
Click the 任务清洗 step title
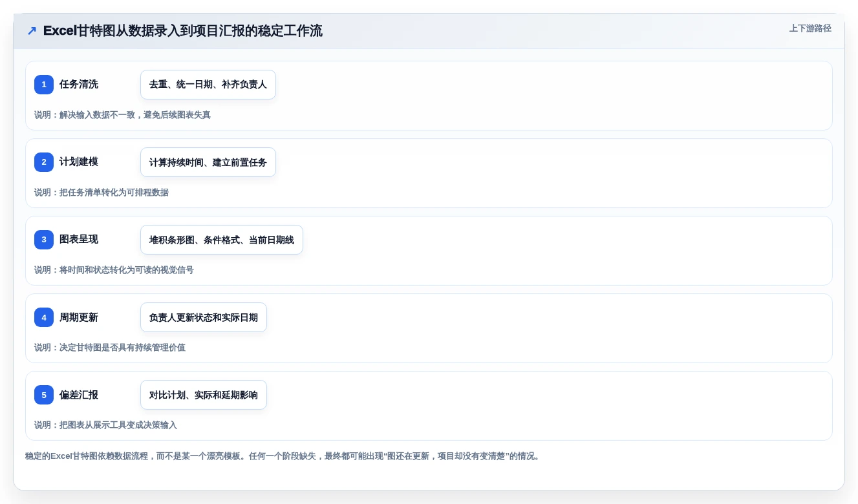(x=79, y=84)
